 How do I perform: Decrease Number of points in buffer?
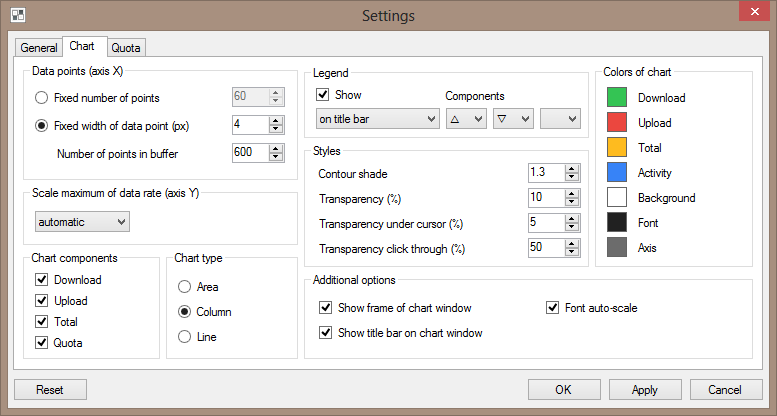(x=275, y=157)
